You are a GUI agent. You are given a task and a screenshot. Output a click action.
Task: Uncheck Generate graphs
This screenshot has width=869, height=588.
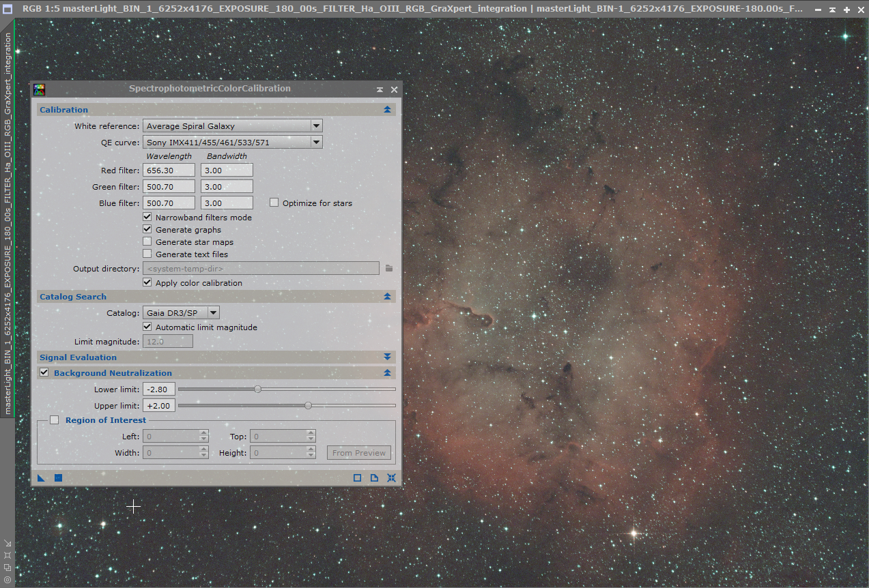point(147,229)
